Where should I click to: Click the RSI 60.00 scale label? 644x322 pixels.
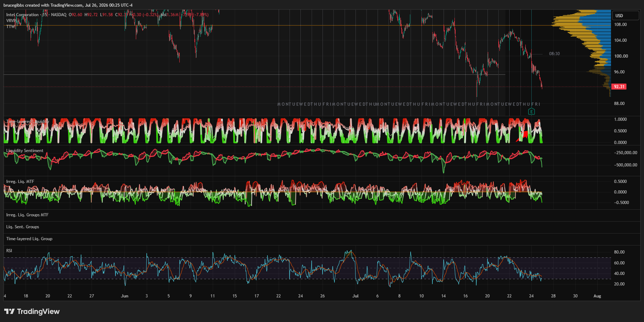[x=619, y=263]
